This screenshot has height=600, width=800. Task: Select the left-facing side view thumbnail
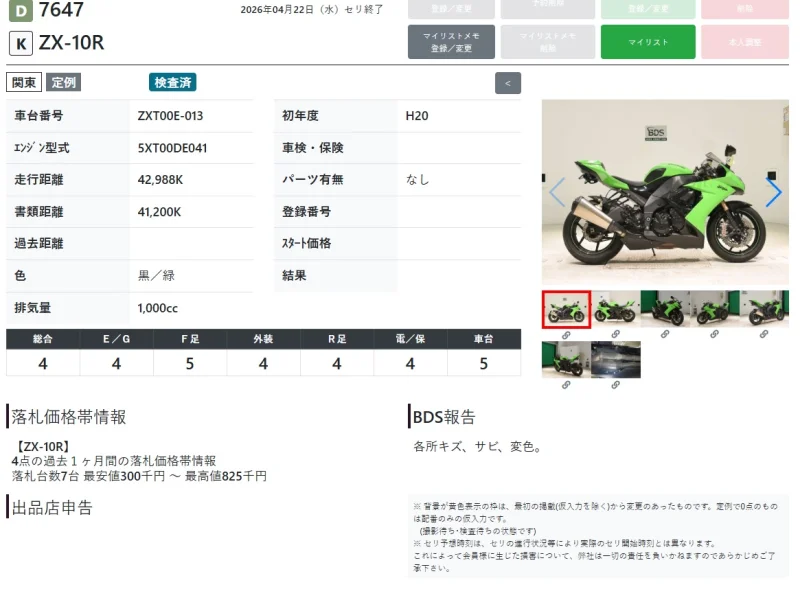click(615, 309)
